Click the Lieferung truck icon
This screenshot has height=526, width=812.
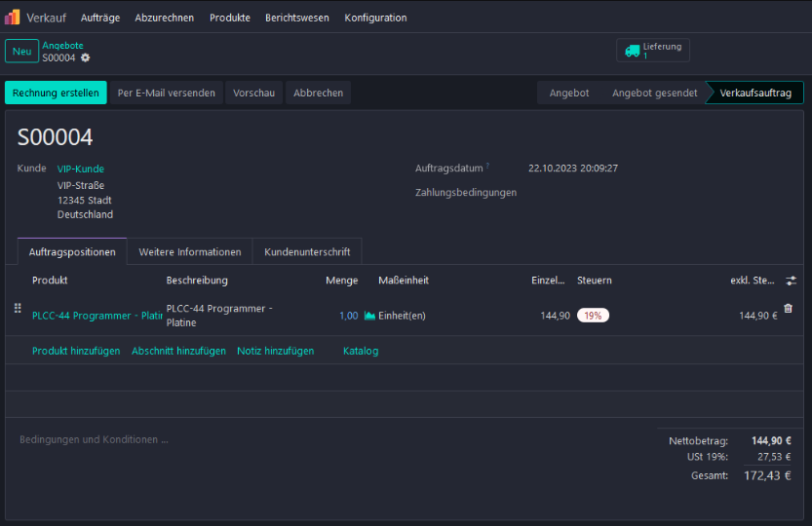click(x=633, y=51)
